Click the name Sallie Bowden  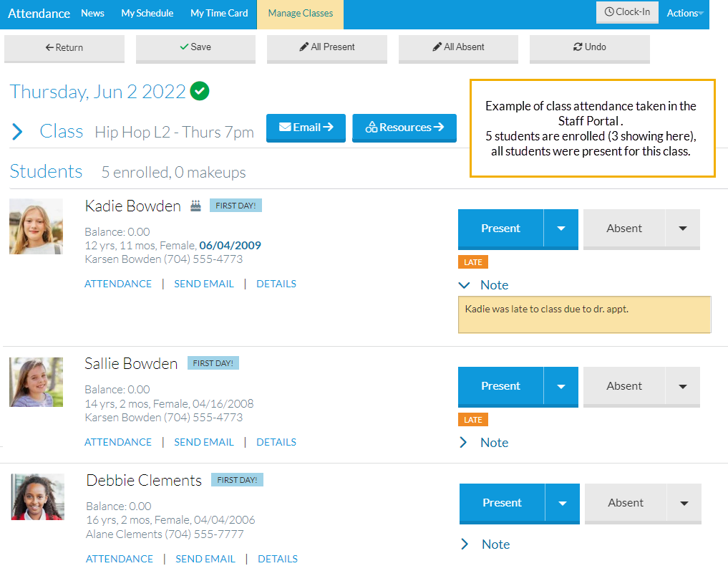coord(131,363)
